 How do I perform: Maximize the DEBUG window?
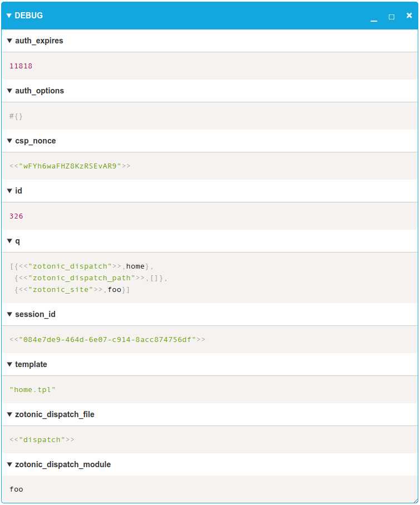pyautogui.click(x=391, y=17)
